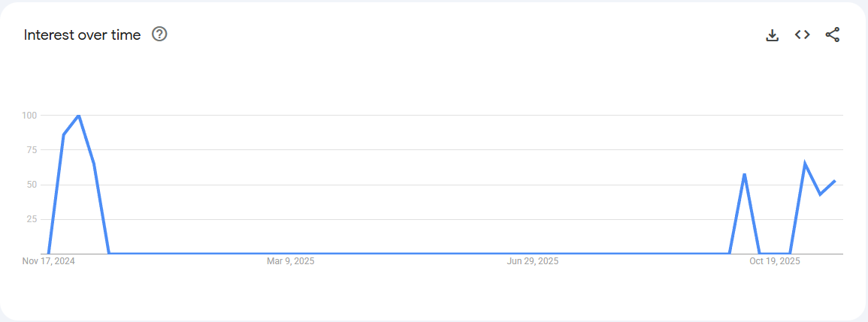Click the 25 y-axis label
The image size is (868, 322).
tap(32, 219)
